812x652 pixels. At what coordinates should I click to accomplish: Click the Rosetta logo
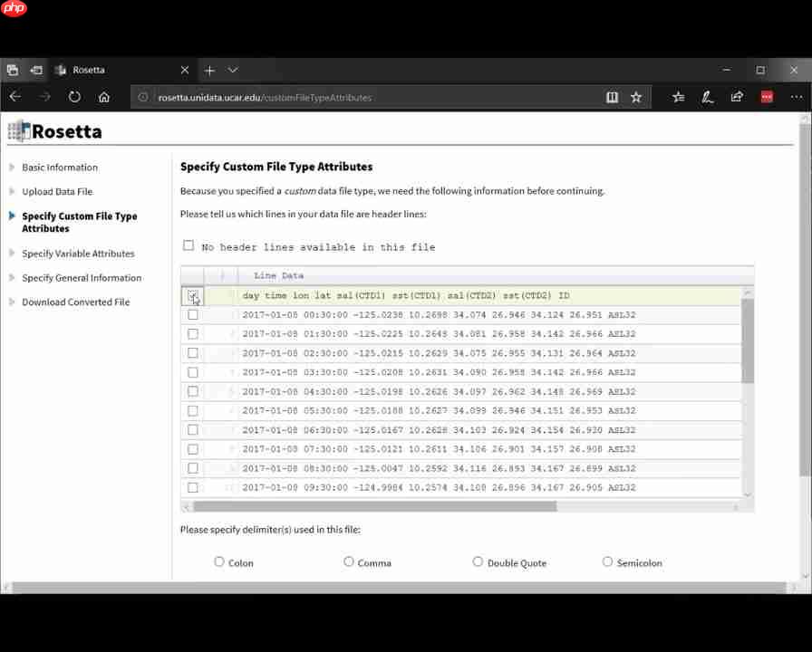(x=55, y=131)
